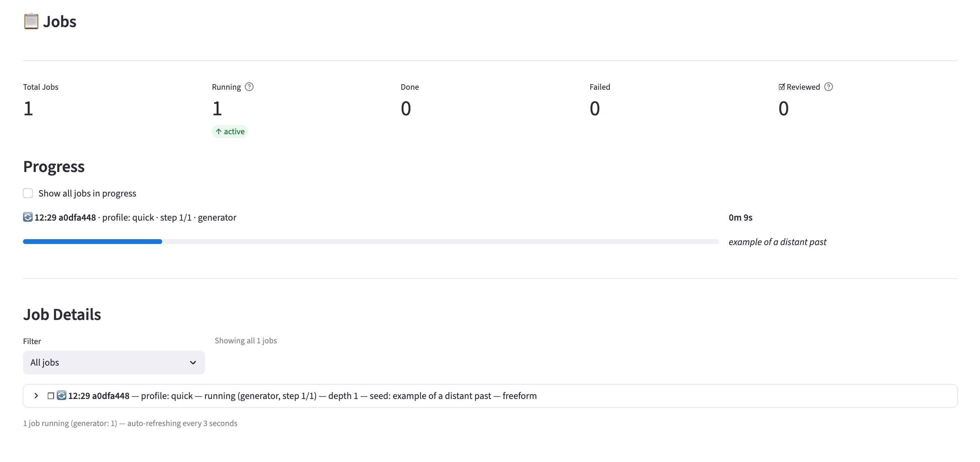Click the seed text 'example of a distant past'

(x=777, y=242)
